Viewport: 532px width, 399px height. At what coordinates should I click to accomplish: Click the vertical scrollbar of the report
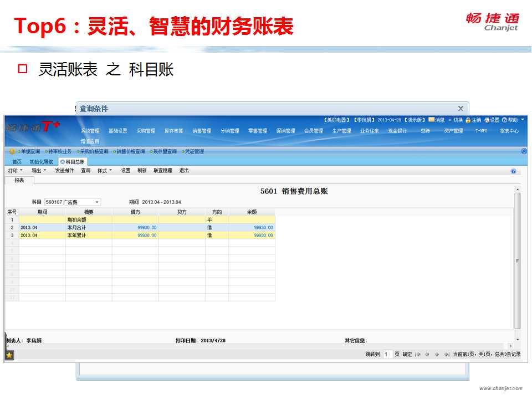[x=518, y=260]
